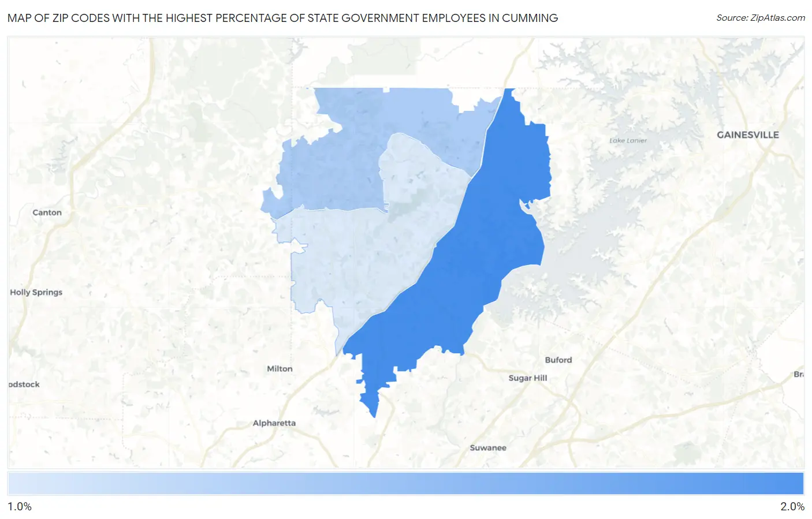Click the 2.0% legend maximum value
This screenshot has height=519, width=812.
click(x=792, y=506)
